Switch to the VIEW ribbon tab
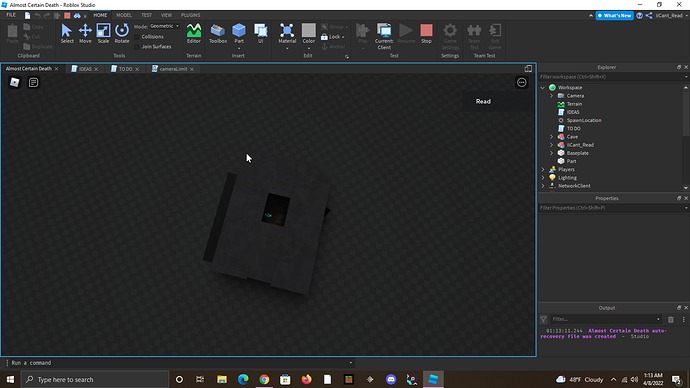Screen dimensions: 690x388 click(x=166, y=15)
